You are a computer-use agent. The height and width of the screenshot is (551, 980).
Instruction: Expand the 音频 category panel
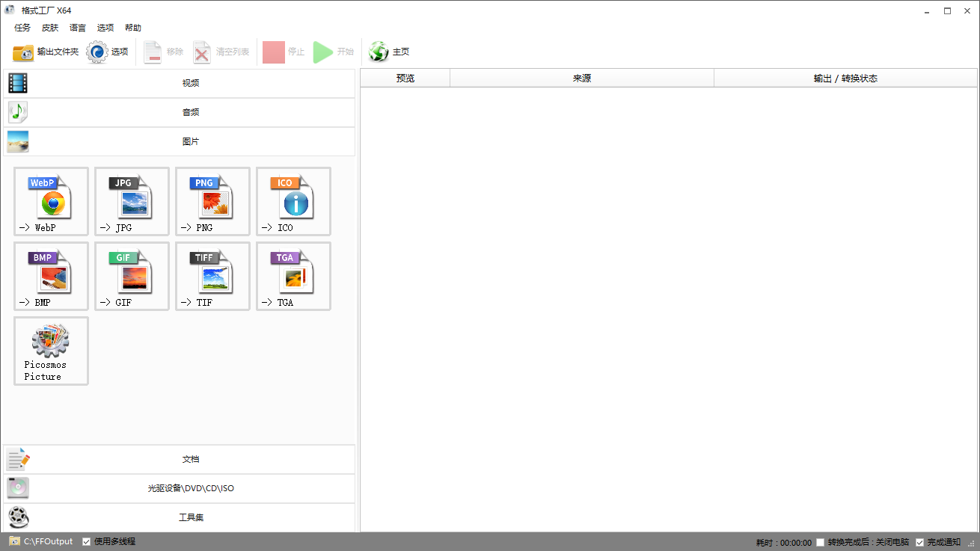(x=191, y=111)
